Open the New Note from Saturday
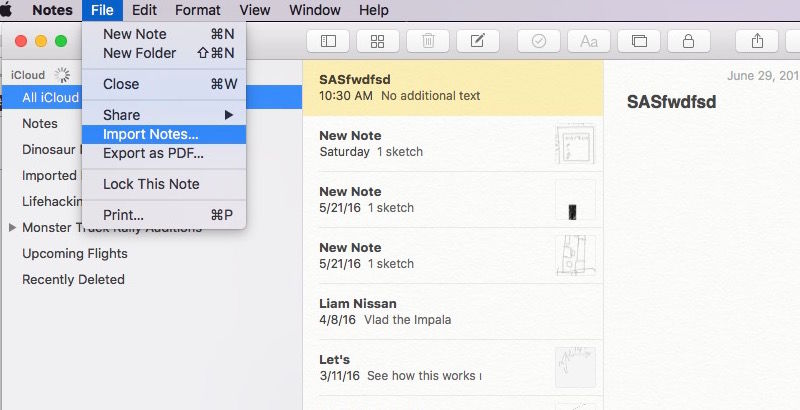800x410 pixels. 453,144
